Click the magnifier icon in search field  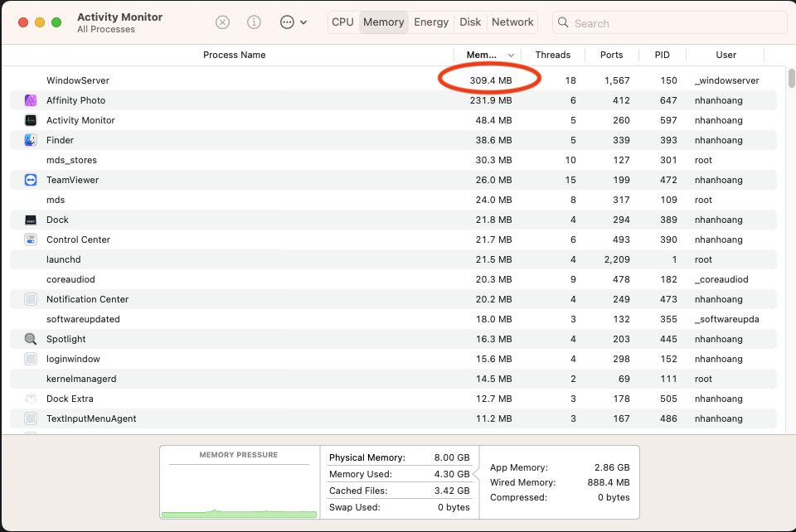pyautogui.click(x=563, y=22)
